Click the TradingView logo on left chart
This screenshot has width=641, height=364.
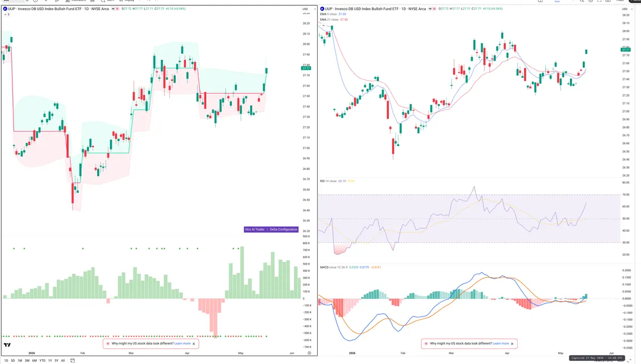7,345
